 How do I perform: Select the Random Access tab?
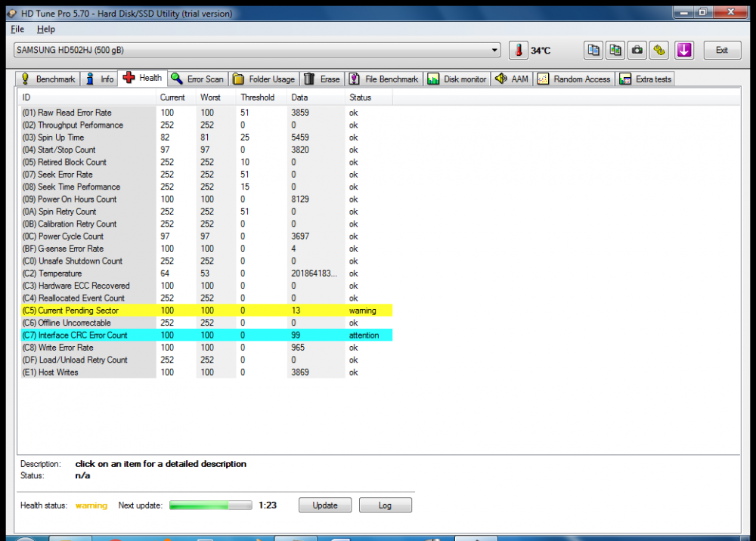click(x=574, y=79)
